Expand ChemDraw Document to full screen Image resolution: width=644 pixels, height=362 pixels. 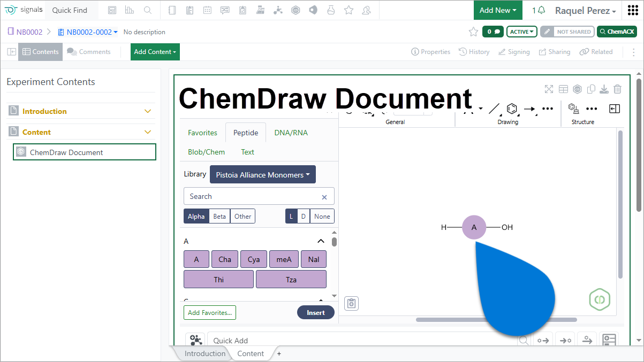pos(549,89)
